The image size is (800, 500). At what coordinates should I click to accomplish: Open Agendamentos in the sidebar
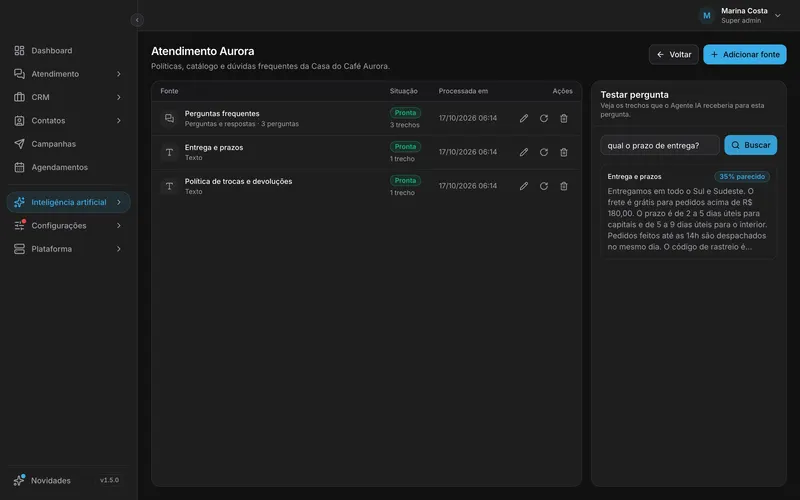69,167
